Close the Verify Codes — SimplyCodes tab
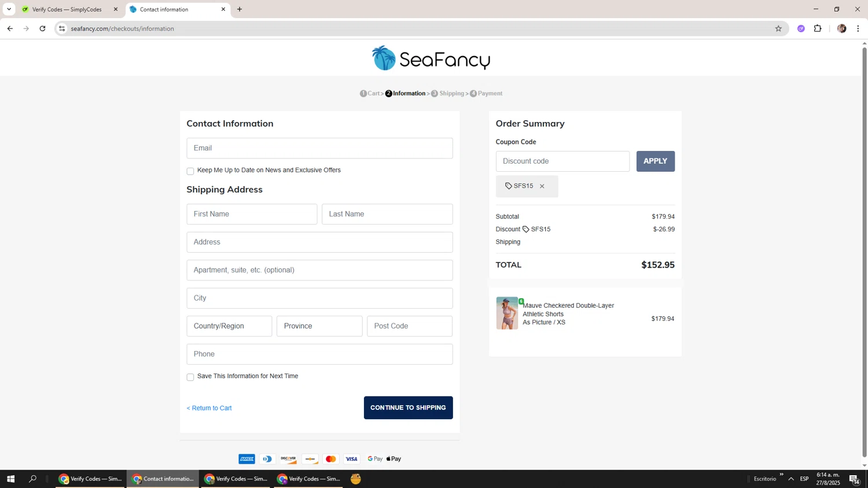The width and height of the screenshot is (868, 488). click(x=115, y=9)
